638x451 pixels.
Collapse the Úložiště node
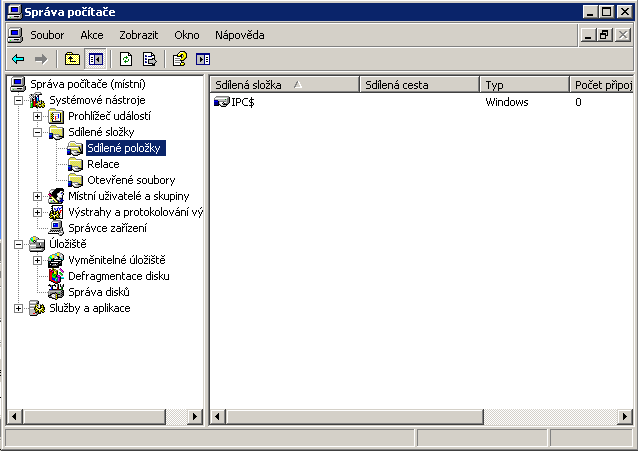point(18,244)
